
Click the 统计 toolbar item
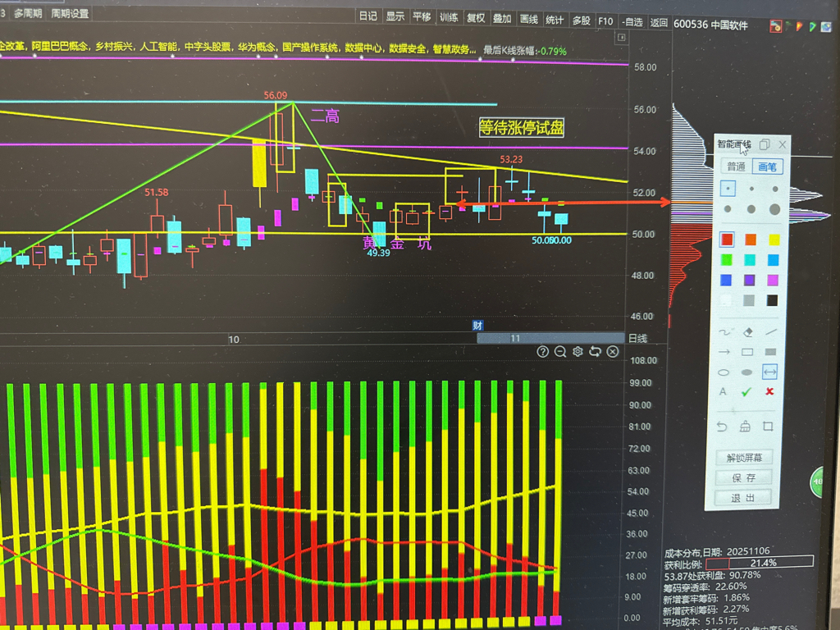(x=555, y=20)
